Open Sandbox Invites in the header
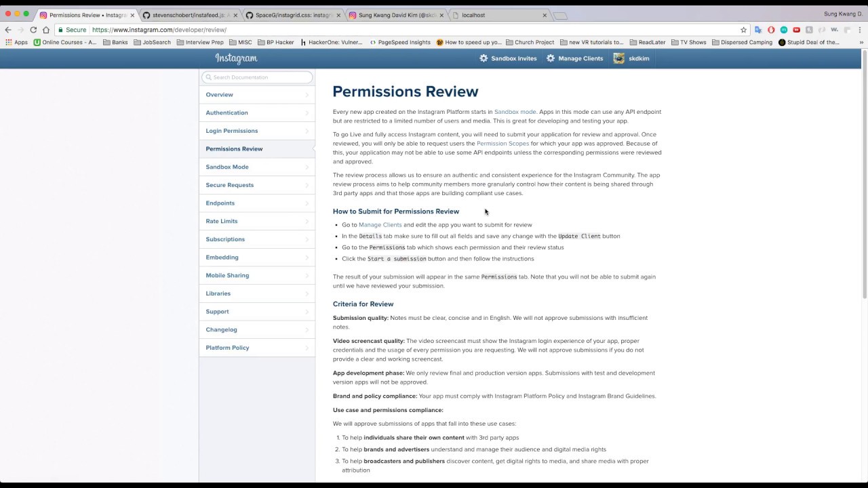 coord(508,58)
